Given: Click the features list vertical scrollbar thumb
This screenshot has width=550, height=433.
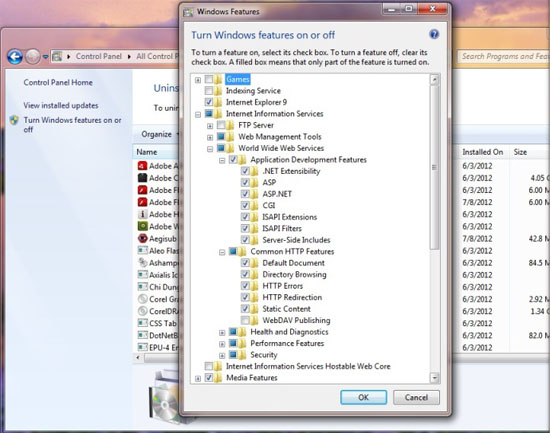Looking at the screenshot, I should pyautogui.click(x=434, y=167).
